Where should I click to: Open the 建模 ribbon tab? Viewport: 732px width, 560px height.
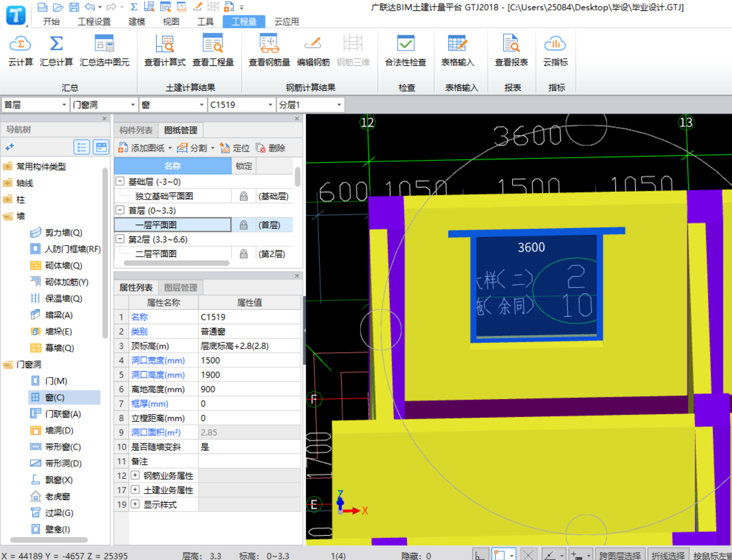point(137,21)
